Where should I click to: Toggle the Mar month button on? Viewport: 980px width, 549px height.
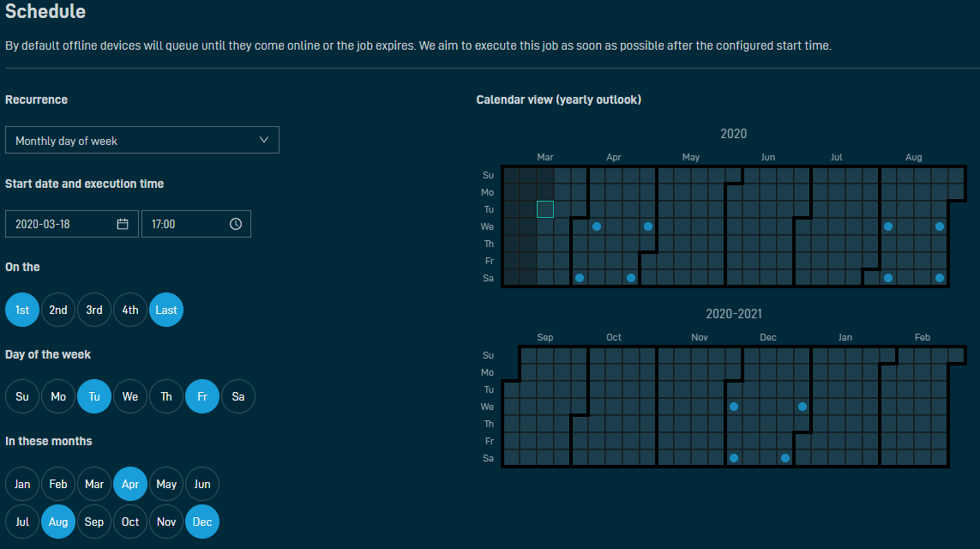click(94, 484)
